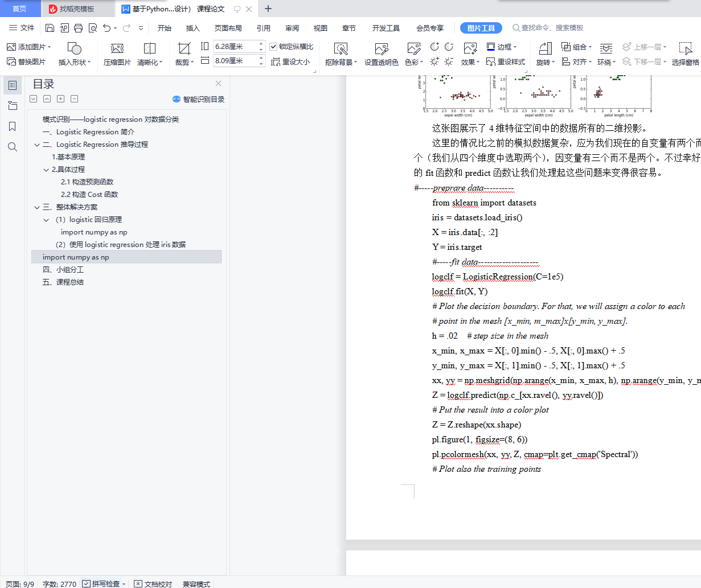The image size is (701, 588).
Task: Open the outline (目录) sidebar icon
Action: 13,85
